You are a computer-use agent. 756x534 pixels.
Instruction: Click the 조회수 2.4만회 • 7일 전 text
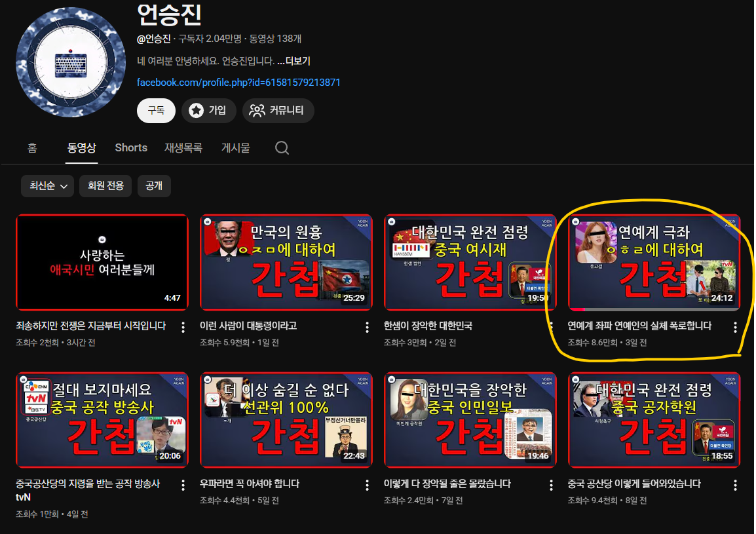coord(423,500)
